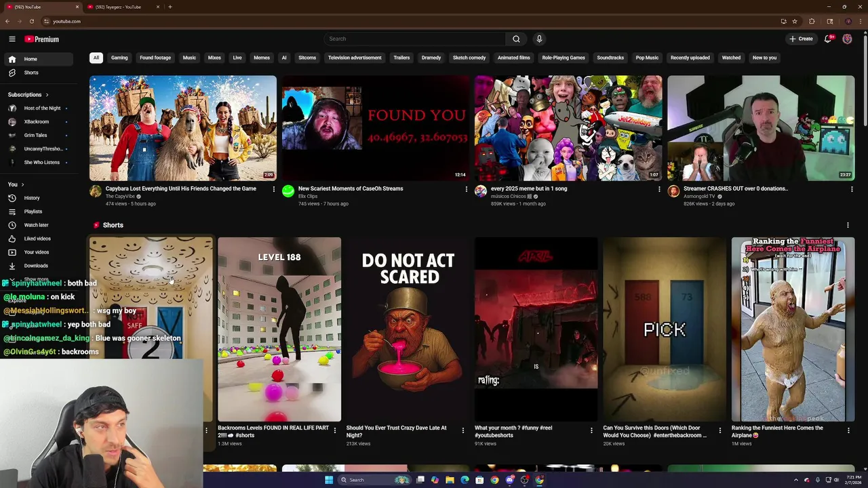Open Discord from the taskbar
Viewport: 868px width, 488px height.
pyautogui.click(x=509, y=480)
